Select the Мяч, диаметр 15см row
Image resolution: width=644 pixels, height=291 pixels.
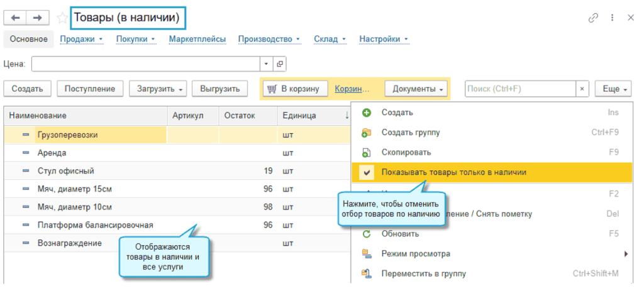click(x=177, y=189)
